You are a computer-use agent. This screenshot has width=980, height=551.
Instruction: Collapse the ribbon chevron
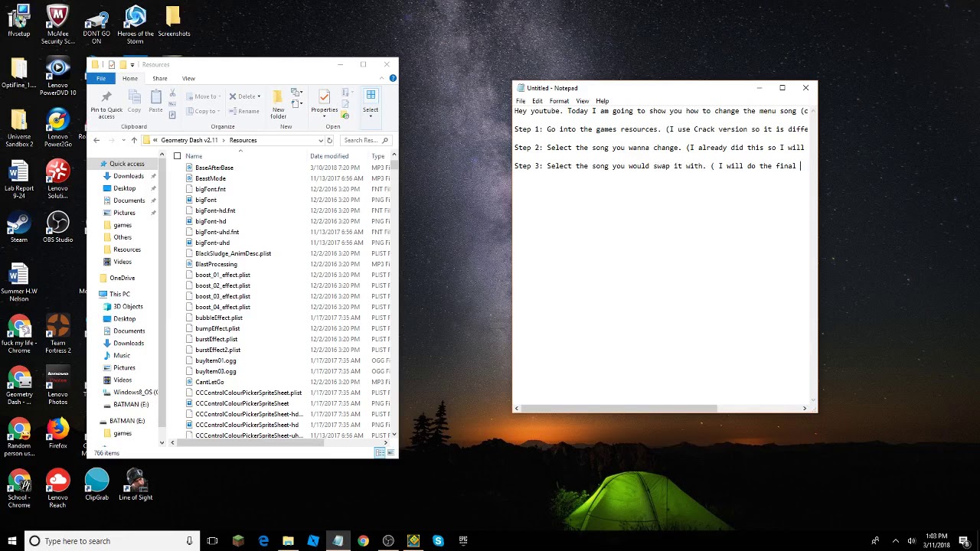382,78
